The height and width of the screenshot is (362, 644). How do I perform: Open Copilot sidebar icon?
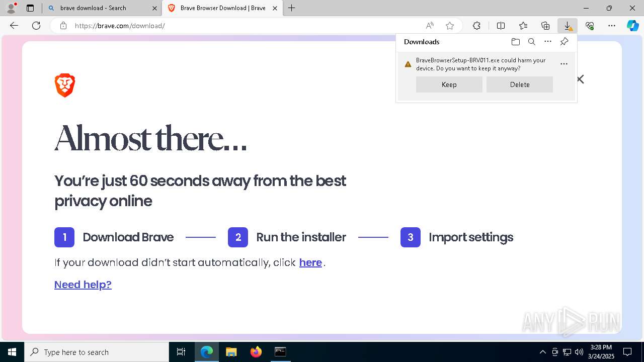pos(633,26)
